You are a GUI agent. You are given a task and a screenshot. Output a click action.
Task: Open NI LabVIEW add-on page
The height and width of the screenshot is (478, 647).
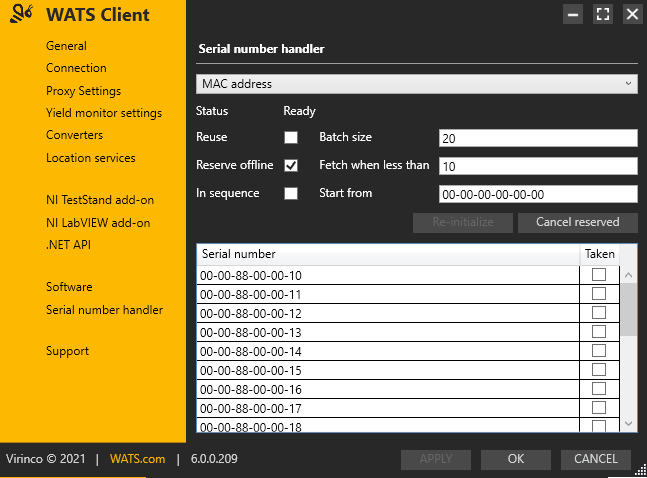[98, 223]
